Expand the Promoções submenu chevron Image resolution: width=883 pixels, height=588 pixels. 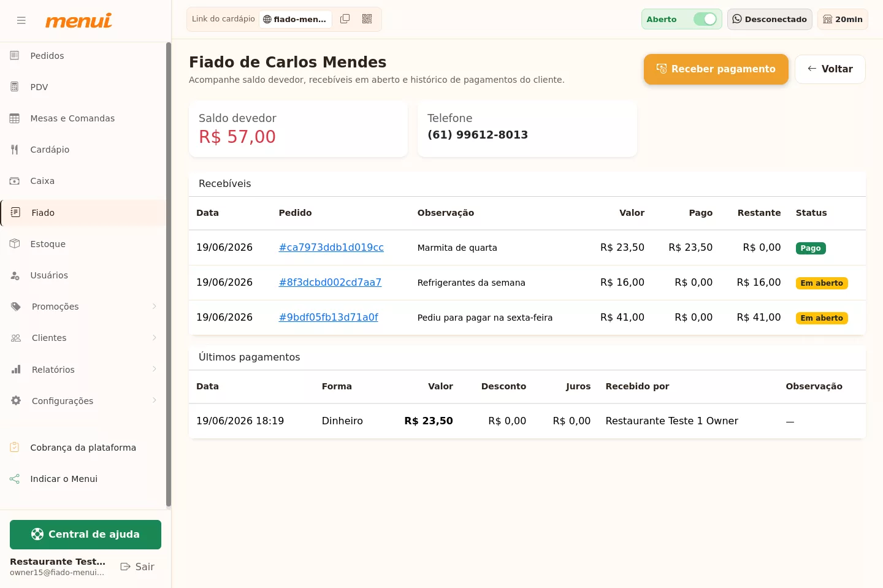(x=155, y=307)
